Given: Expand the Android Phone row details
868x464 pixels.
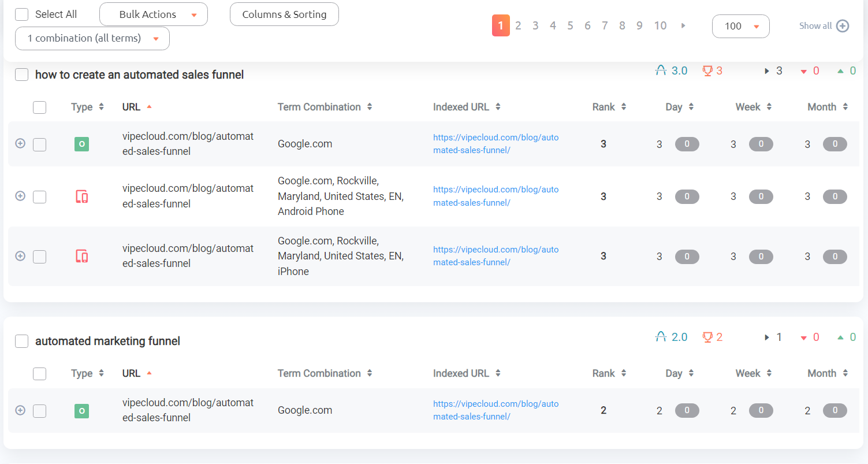Looking at the screenshot, I should [x=20, y=196].
